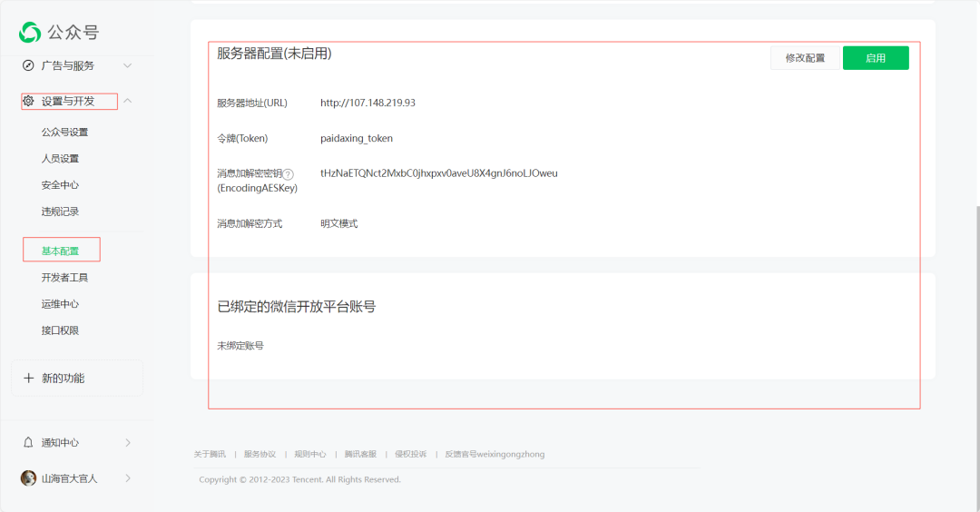This screenshot has height=512, width=980.
Task: Click the token value paidaxing_token
Action: (357, 138)
